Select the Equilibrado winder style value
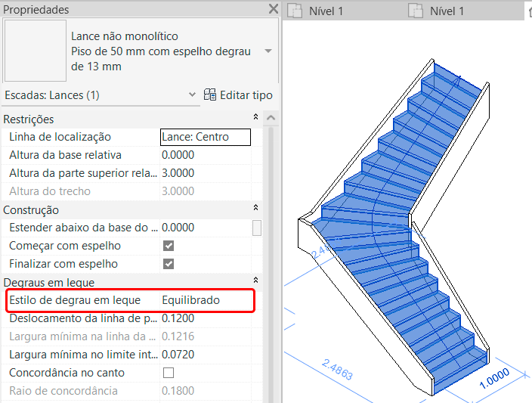The image size is (532, 403). 190,300
